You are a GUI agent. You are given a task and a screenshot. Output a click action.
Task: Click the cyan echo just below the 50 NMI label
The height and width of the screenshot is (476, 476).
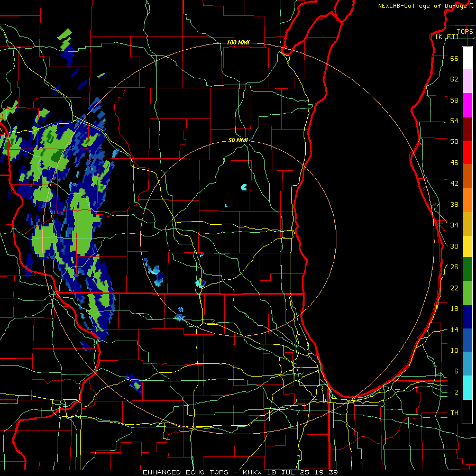(x=244, y=187)
